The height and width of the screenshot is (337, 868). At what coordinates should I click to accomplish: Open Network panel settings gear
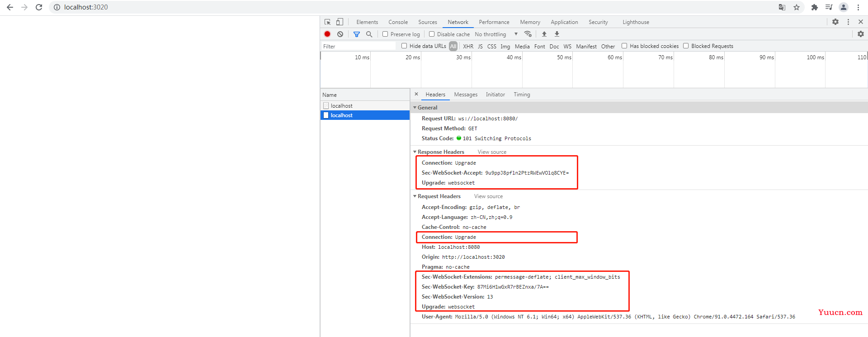click(861, 34)
